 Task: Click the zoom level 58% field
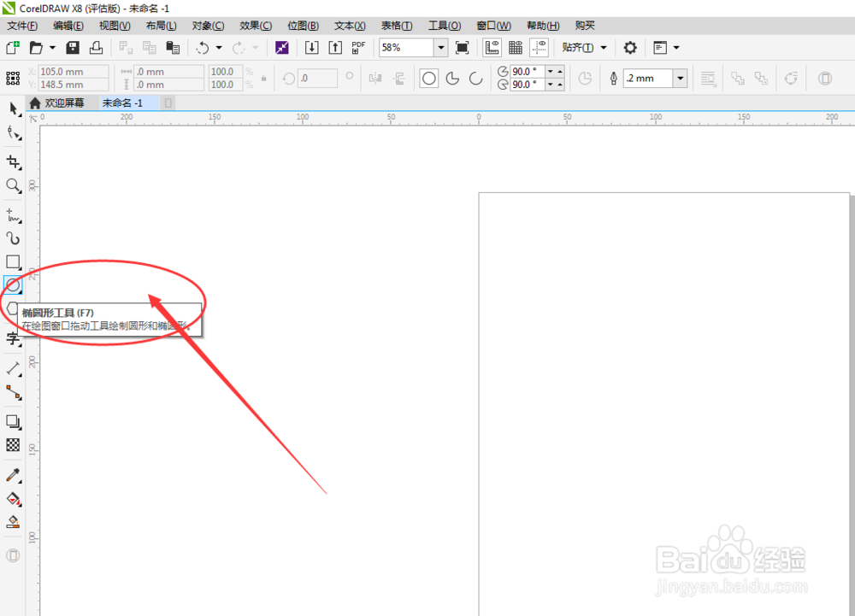point(407,48)
